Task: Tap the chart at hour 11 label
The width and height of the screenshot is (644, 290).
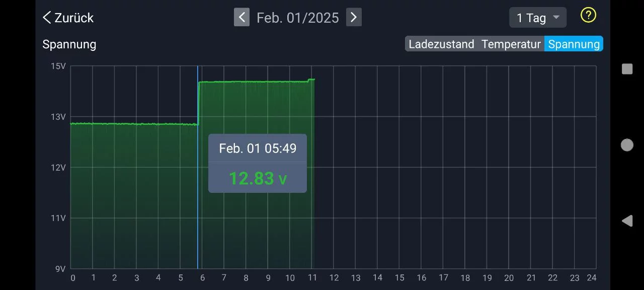Action: pos(312,278)
